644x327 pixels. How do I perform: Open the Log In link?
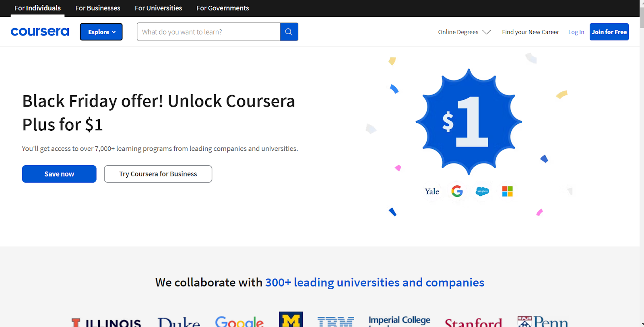[576, 32]
